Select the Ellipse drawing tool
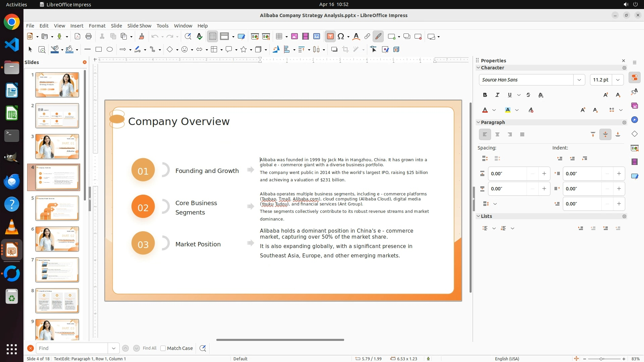This screenshot has height=362, width=644. click(110, 50)
